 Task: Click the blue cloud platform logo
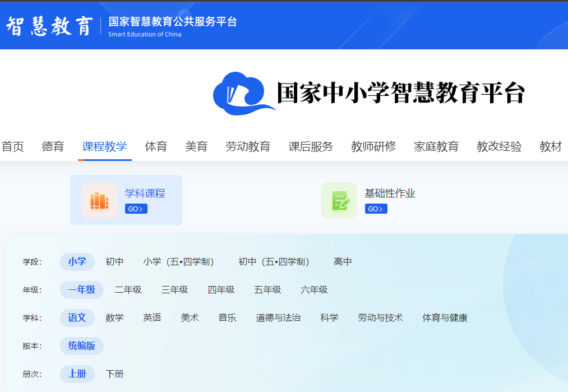[x=244, y=94]
